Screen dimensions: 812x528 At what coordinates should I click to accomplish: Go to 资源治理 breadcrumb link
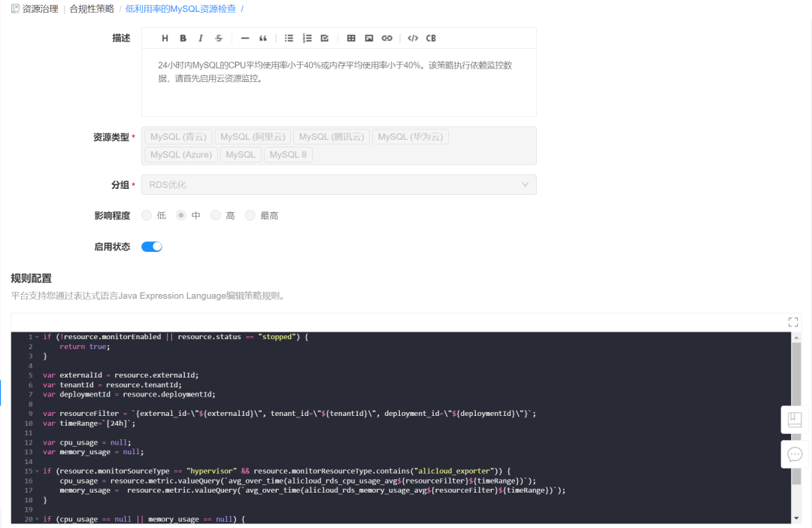tap(40, 9)
